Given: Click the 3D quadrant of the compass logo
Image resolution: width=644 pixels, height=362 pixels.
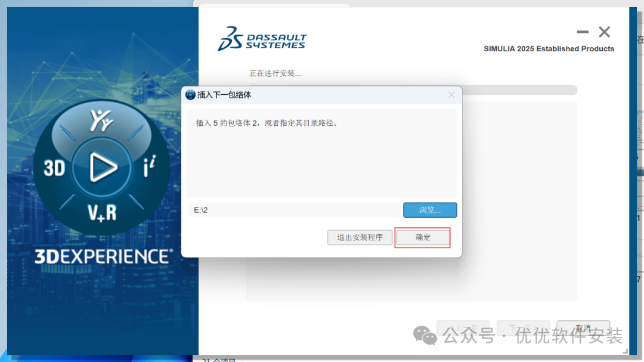Looking at the screenshot, I should click(54, 167).
